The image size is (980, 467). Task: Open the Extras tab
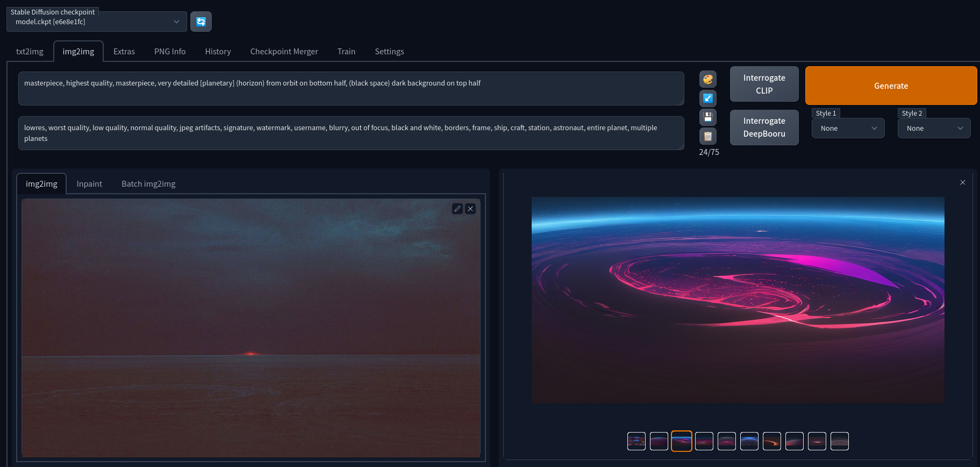(x=124, y=52)
